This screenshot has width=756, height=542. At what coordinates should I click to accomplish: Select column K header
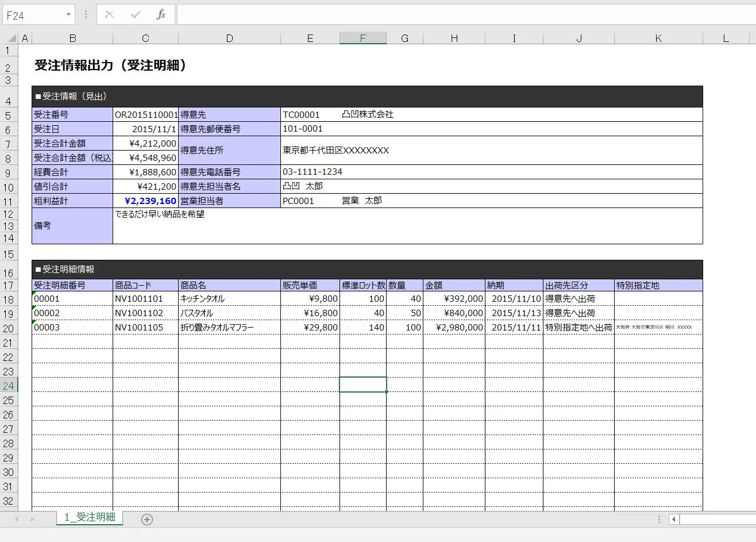(658, 39)
